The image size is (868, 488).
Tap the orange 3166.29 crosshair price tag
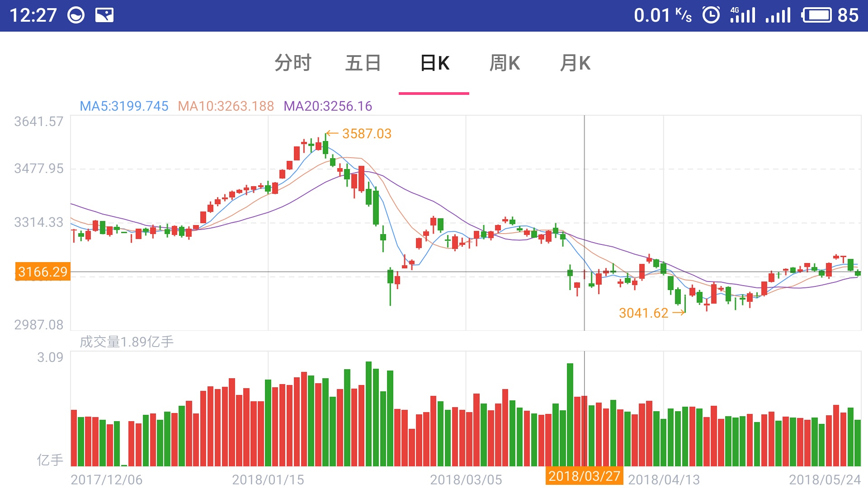point(43,272)
